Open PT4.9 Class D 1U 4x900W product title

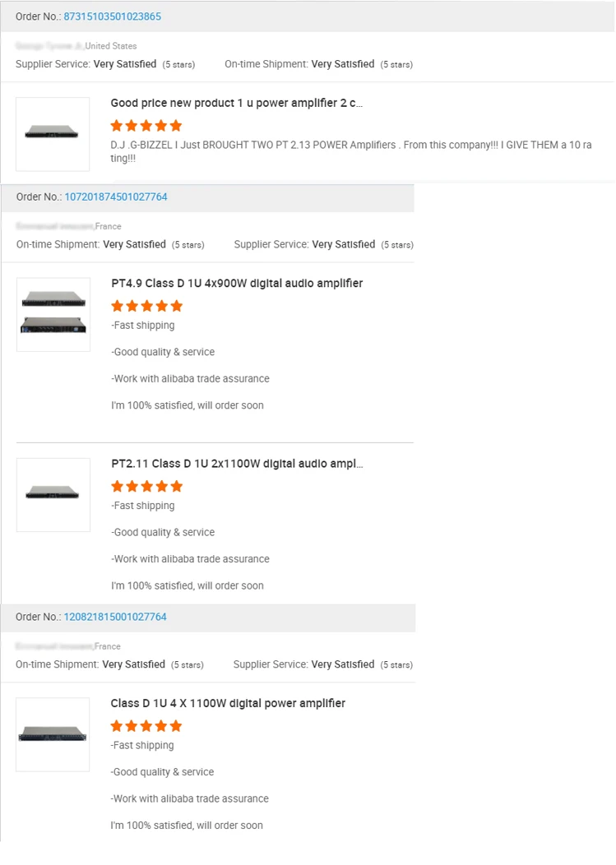[237, 283]
